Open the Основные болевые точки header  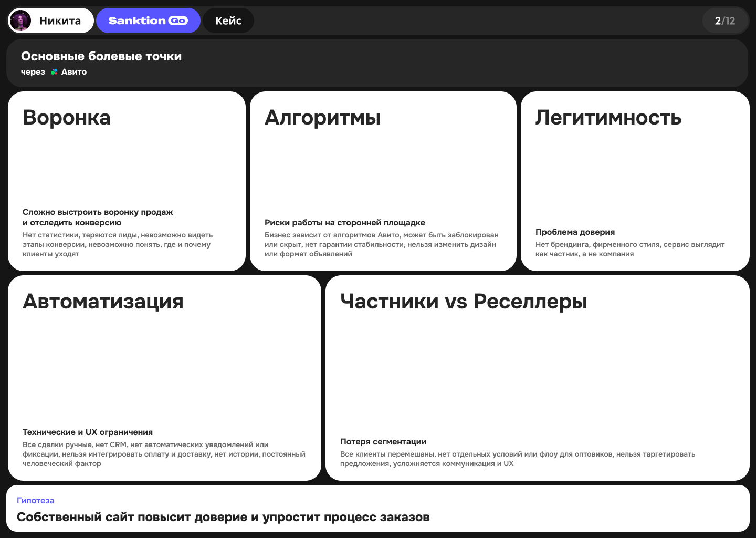[x=101, y=56]
